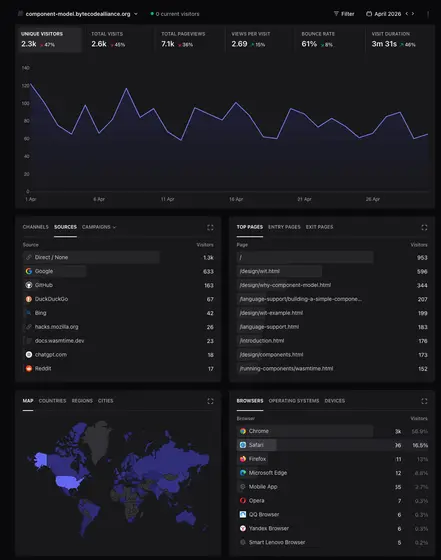Screen dimensions: 441x560
Task: Filter by /introduction.html page
Action: (262, 341)
